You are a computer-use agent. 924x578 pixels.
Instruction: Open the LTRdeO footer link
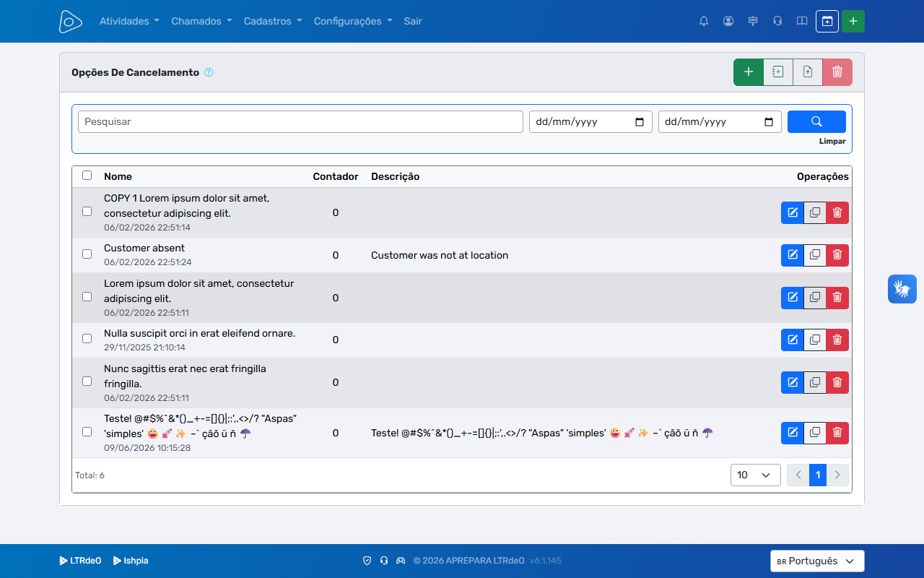80,561
